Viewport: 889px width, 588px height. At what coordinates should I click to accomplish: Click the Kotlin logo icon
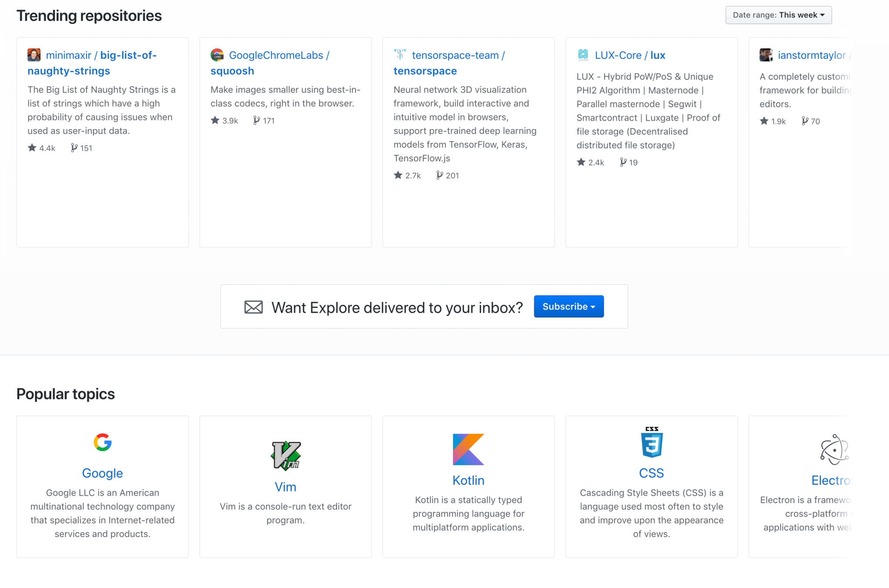point(468,449)
